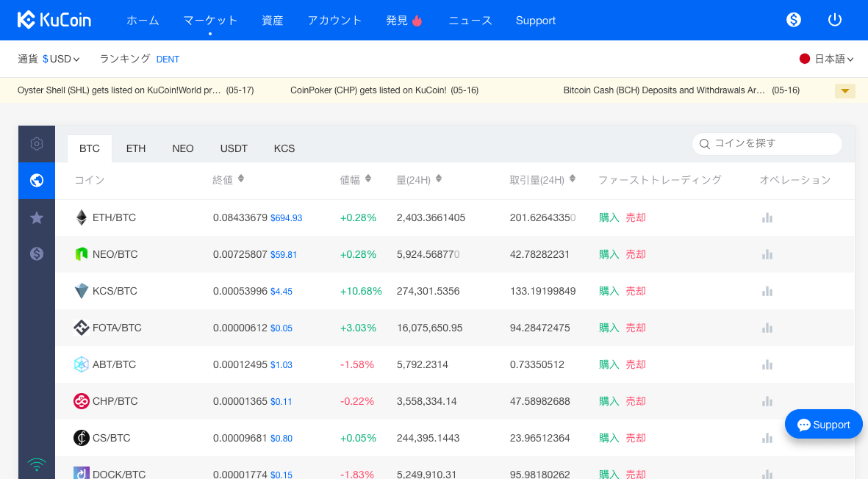Switch to the KCS market tab
Screen dimensions: 868x479
pyautogui.click(x=284, y=149)
